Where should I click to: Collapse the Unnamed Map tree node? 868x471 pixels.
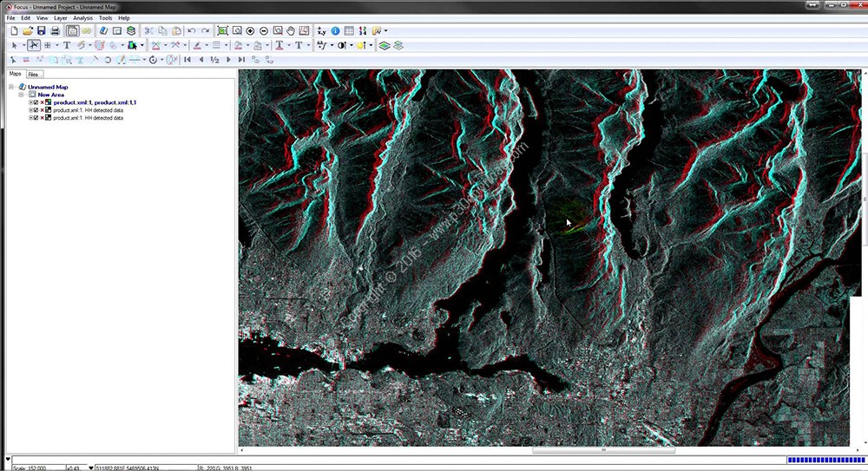tap(12, 87)
